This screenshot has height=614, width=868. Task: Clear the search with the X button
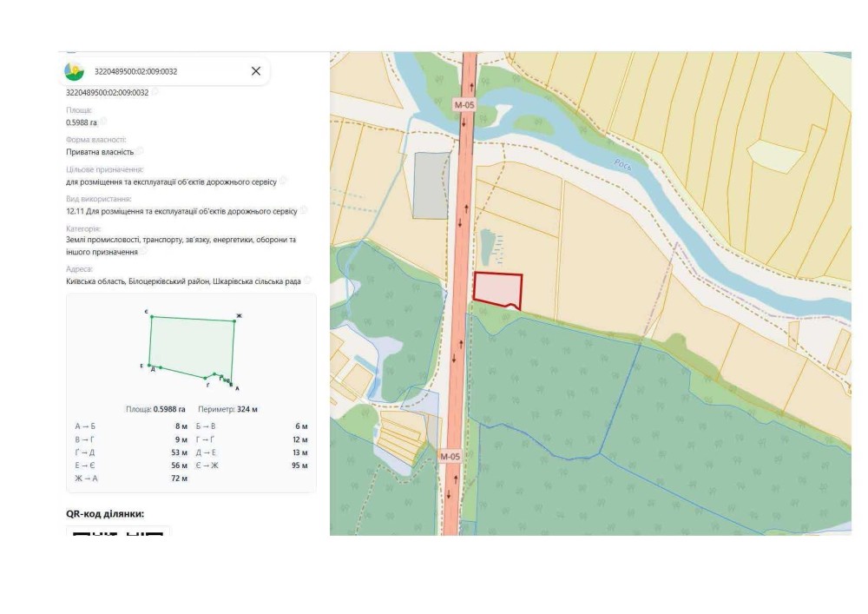click(256, 71)
